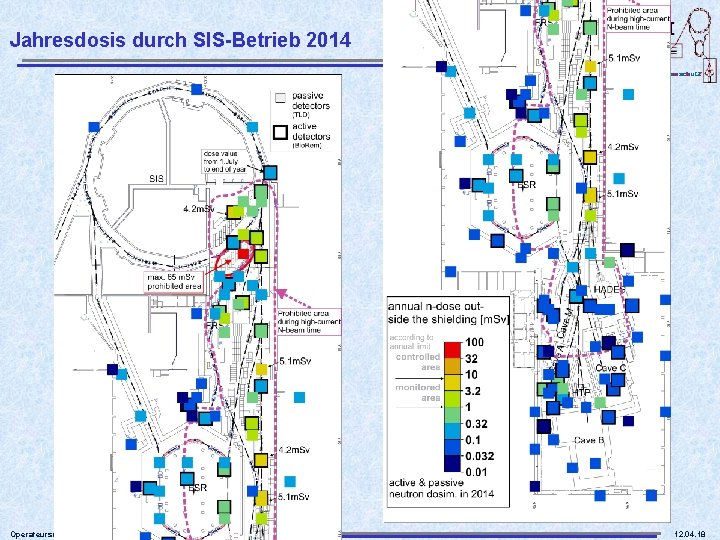Click the '0.32' value on the dose scale
This screenshot has width=720, height=540.
[x=476, y=424]
